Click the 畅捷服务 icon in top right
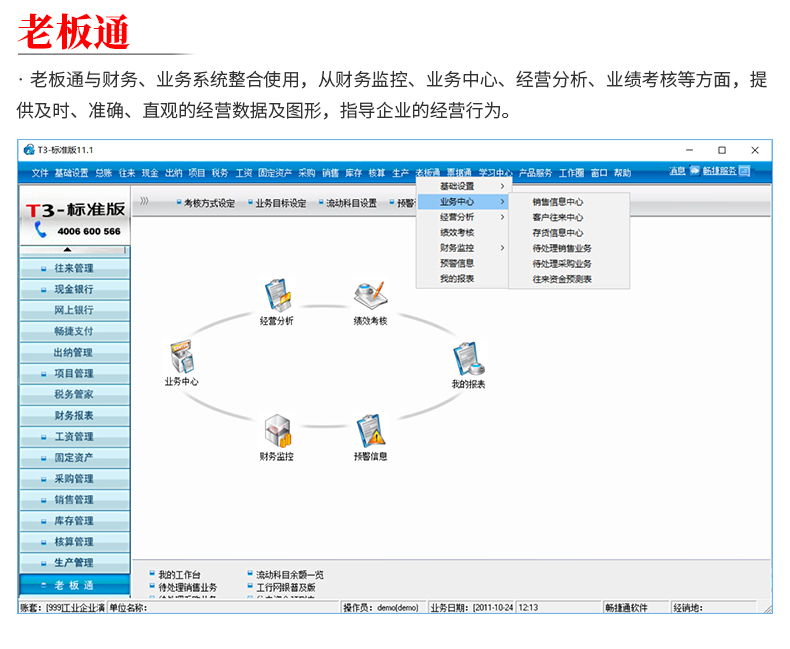The width and height of the screenshot is (790, 649). coord(695,172)
